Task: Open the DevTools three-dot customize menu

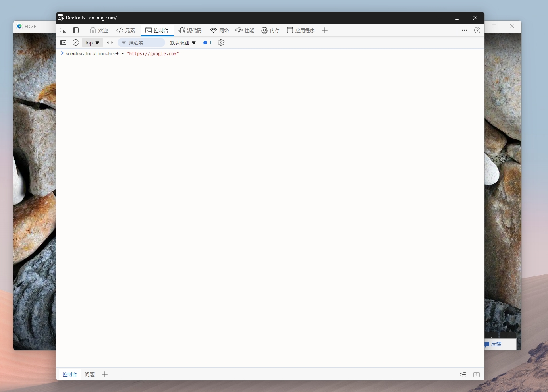Action: 465,30
